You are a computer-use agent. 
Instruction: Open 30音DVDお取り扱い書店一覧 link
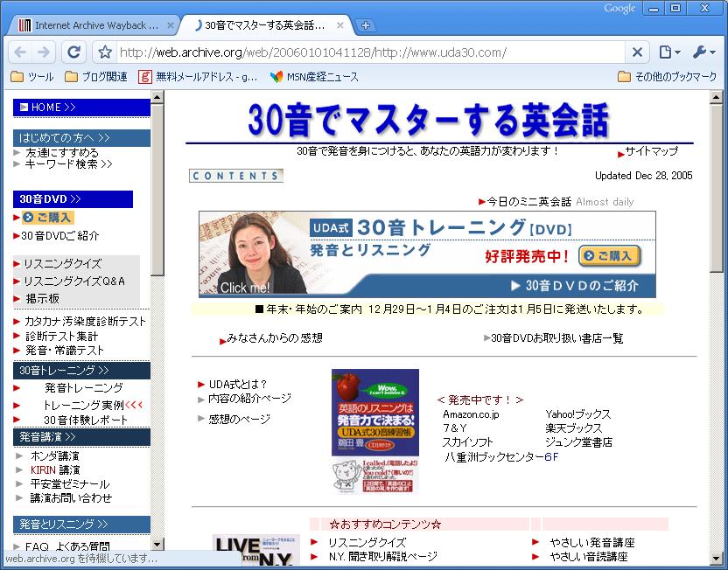tap(556, 338)
